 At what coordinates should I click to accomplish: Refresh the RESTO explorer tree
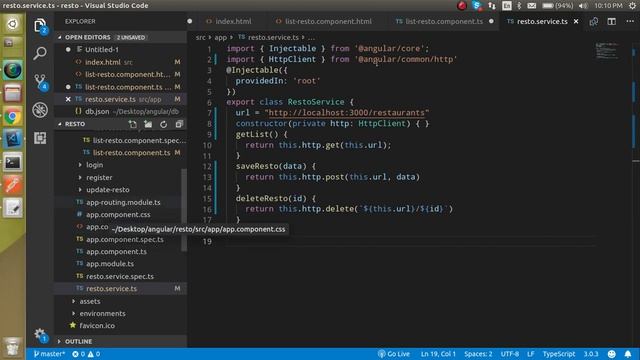(163, 124)
